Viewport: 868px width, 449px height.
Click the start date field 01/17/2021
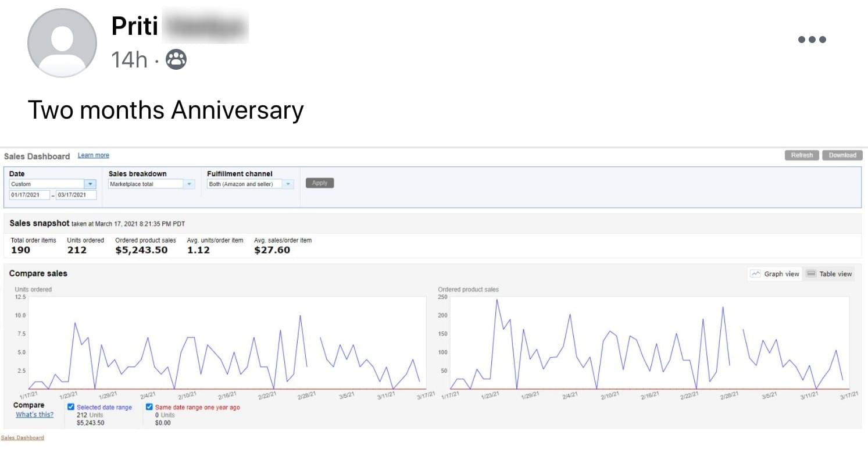coord(30,195)
